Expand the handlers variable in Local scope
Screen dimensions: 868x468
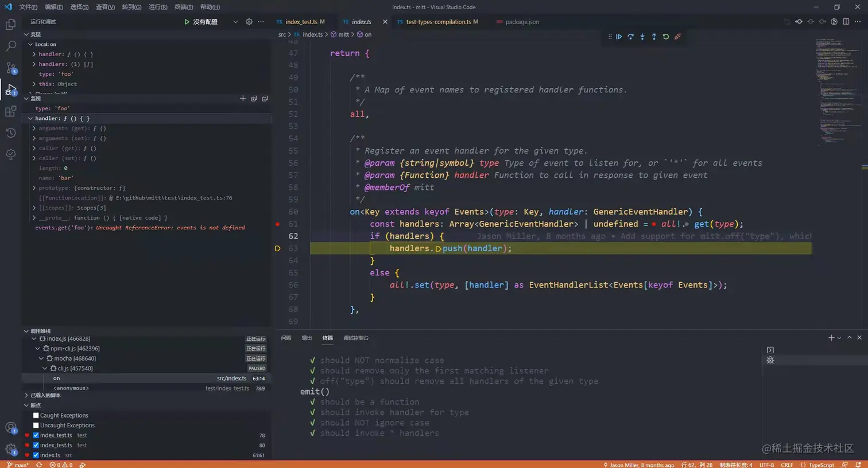[x=34, y=64]
